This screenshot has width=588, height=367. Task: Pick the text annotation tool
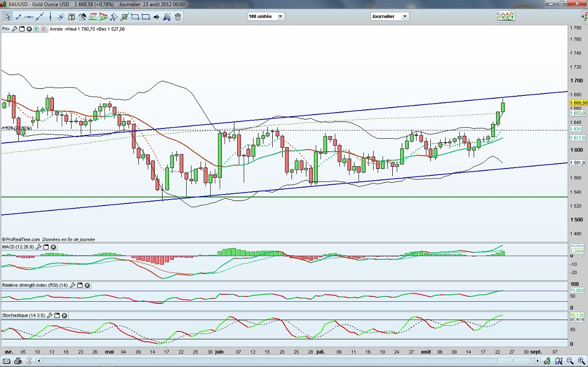(x=72, y=17)
